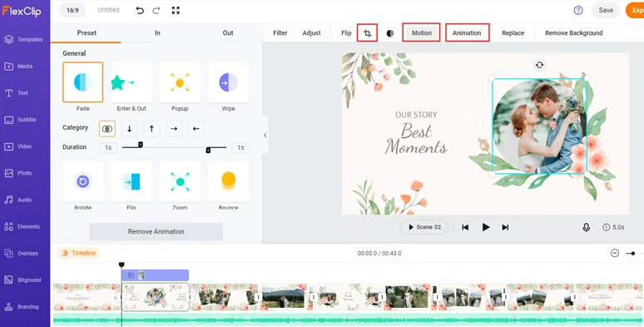This screenshot has width=644, height=327.
Task: Toggle the Timeline view button
Action: 79,253
